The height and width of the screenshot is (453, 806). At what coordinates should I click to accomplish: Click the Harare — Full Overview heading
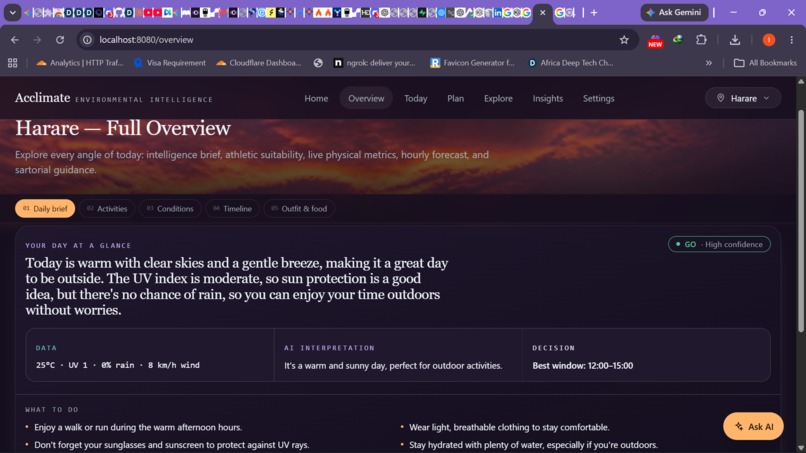123,128
